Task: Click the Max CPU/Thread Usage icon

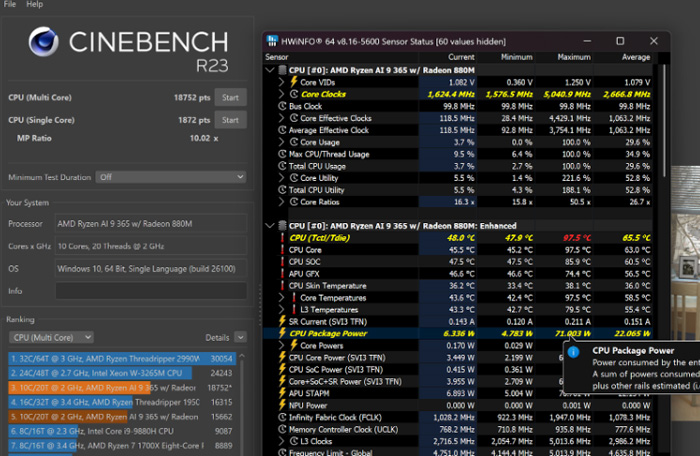Action: pyautogui.click(x=282, y=154)
